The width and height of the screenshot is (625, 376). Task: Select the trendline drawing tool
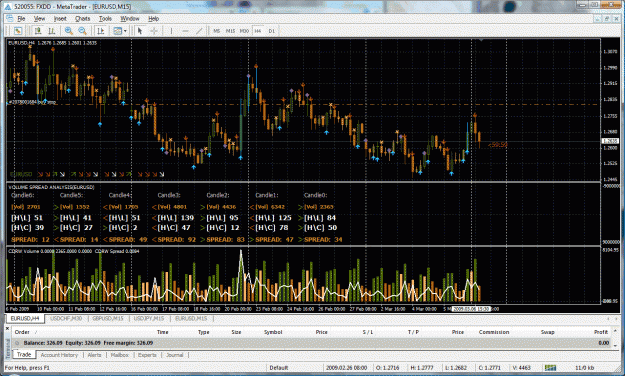coord(199,31)
